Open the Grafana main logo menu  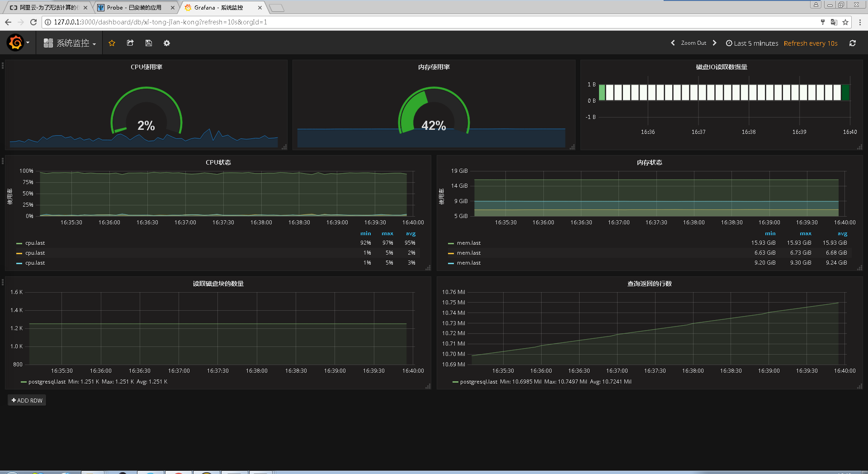(x=16, y=43)
